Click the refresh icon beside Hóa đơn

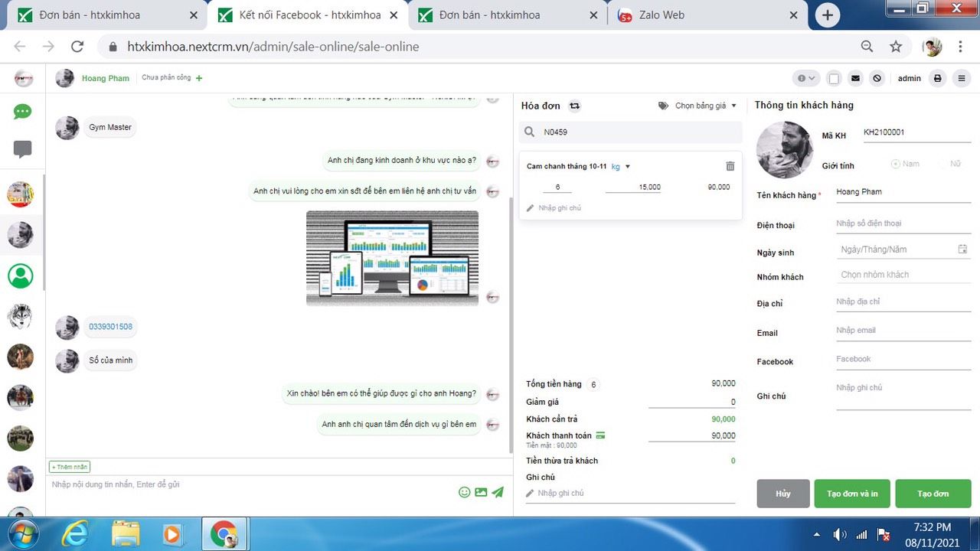(x=574, y=106)
